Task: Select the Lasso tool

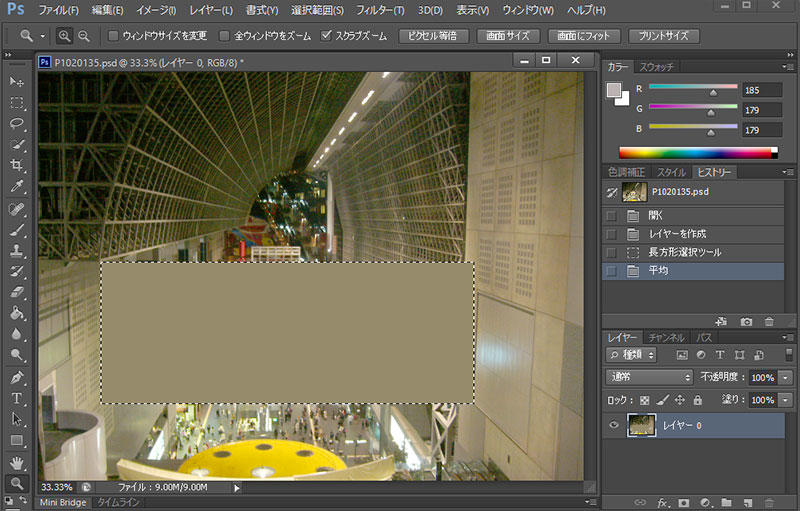Action: 17,124
